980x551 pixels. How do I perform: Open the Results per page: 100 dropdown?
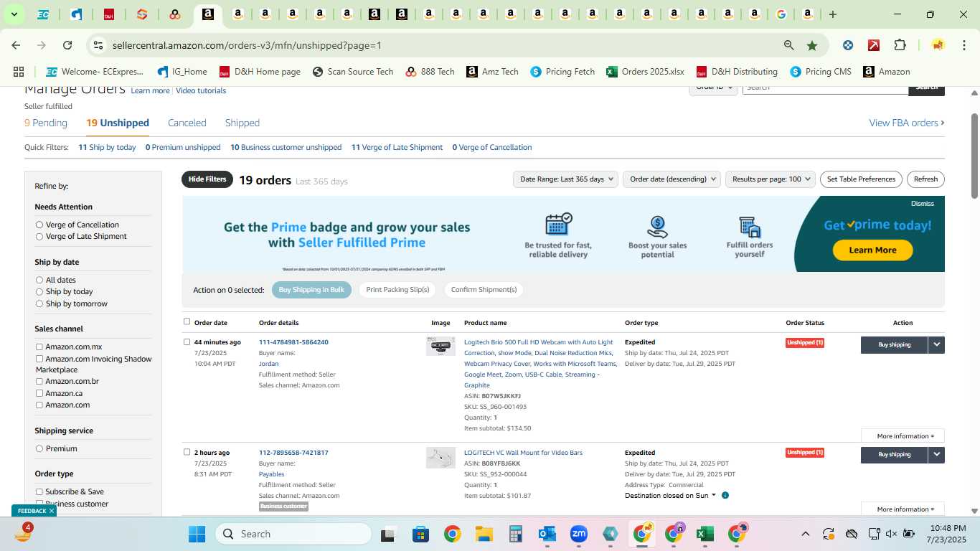click(x=771, y=179)
